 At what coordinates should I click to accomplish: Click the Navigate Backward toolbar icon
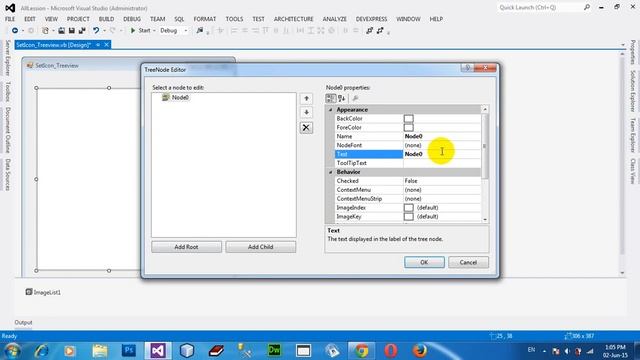15,31
